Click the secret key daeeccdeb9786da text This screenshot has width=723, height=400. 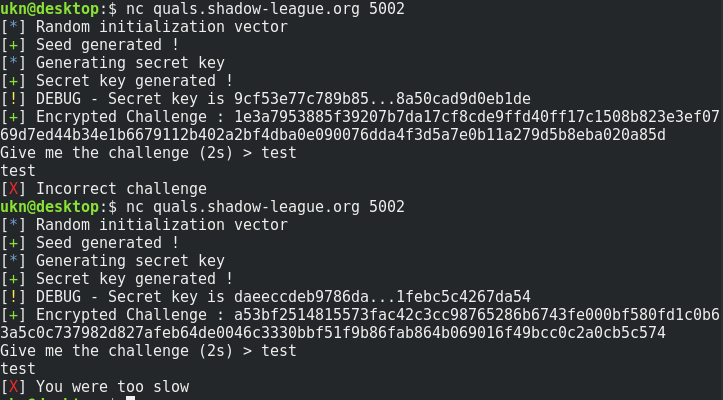pos(382,297)
